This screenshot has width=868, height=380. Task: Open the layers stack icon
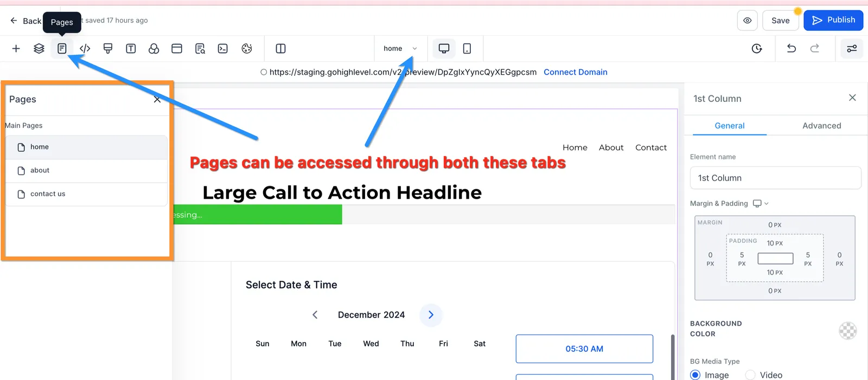(x=39, y=49)
